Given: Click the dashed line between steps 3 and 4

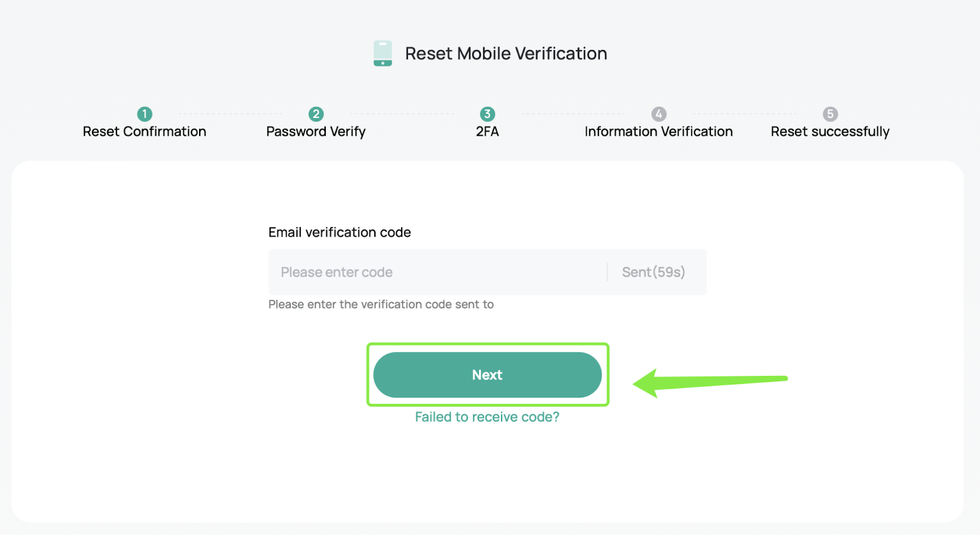Looking at the screenshot, I should [573, 114].
